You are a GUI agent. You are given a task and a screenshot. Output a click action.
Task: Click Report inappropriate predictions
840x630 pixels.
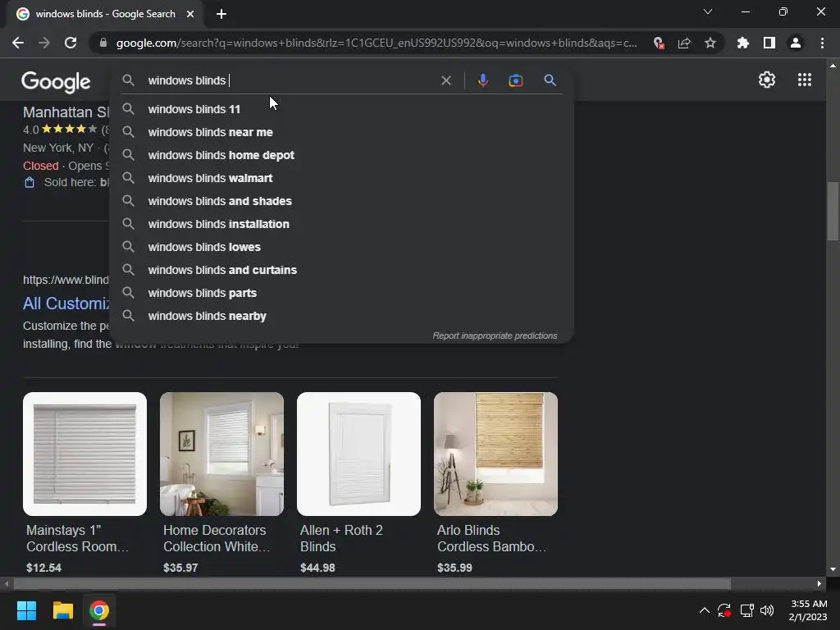[x=495, y=336]
